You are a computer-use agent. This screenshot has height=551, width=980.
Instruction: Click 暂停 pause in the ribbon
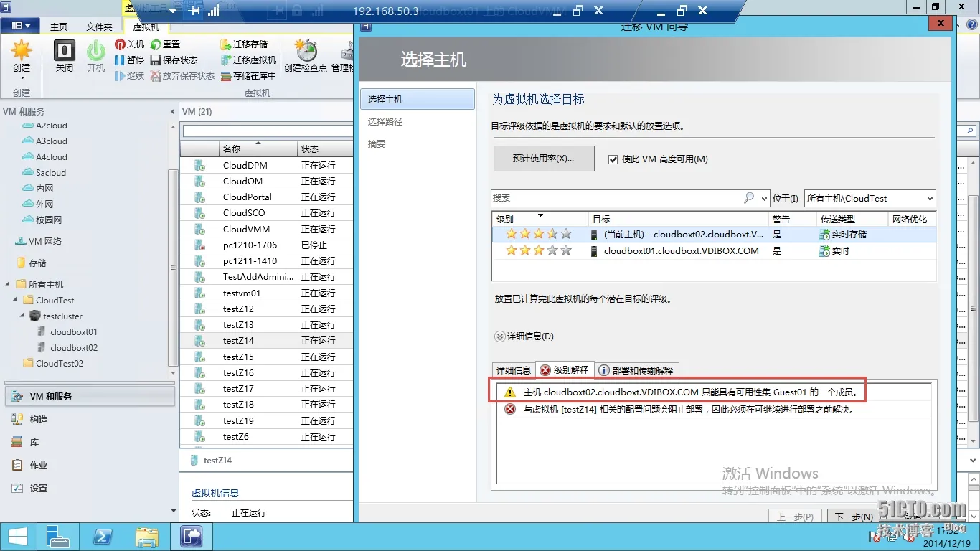pyautogui.click(x=130, y=60)
